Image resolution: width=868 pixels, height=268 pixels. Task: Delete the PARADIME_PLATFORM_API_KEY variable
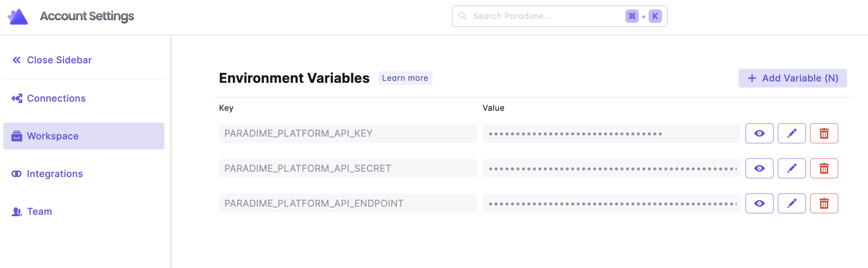pyautogui.click(x=824, y=133)
